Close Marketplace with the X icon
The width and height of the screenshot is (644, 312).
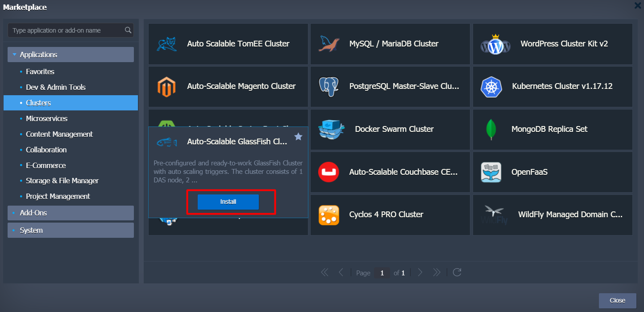637,6
